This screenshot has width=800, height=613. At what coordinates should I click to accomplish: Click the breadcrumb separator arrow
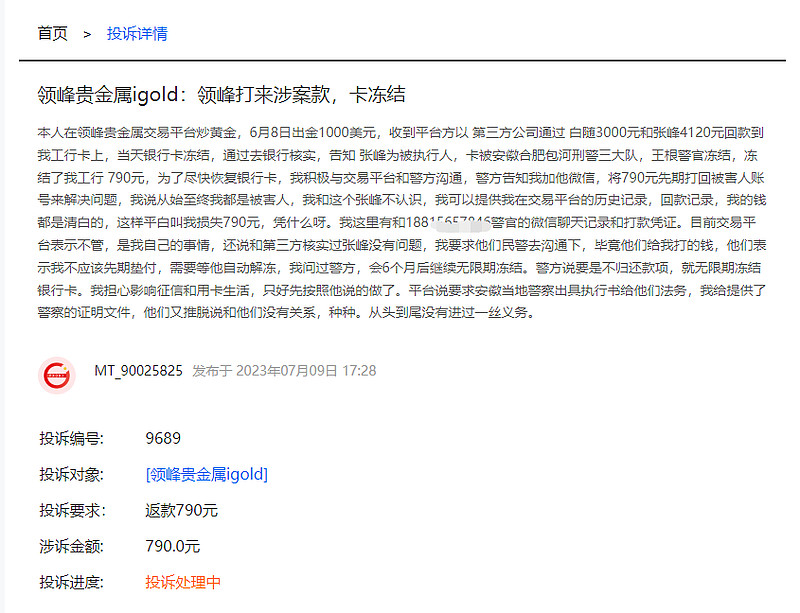point(87,34)
